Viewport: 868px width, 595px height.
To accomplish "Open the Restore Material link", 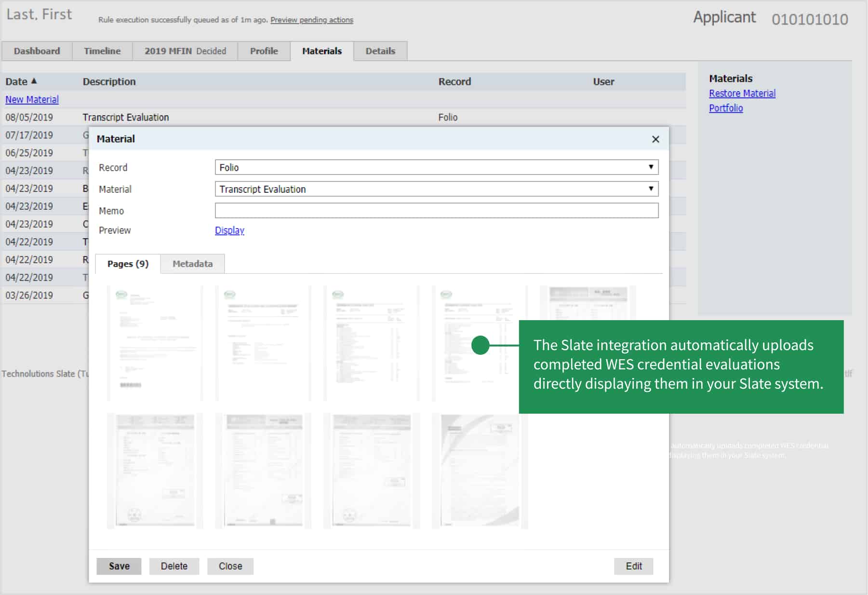I will point(742,94).
